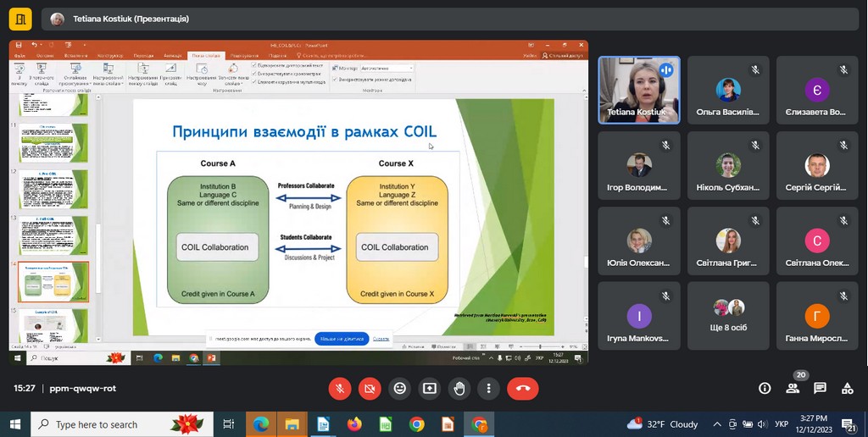Open the 32°F Cloudy weather widget
Image resolution: width=868 pixels, height=437 pixels.
point(662,424)
